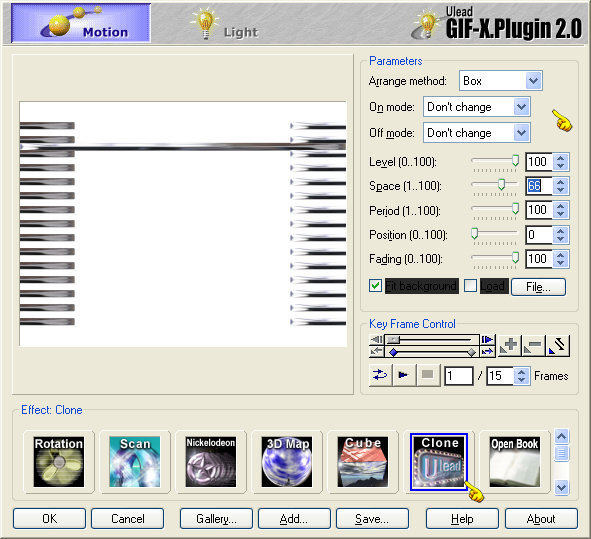Select the gray end key frame diamond
The height and width of the screenshot is (539, 591).
(472, 352)
